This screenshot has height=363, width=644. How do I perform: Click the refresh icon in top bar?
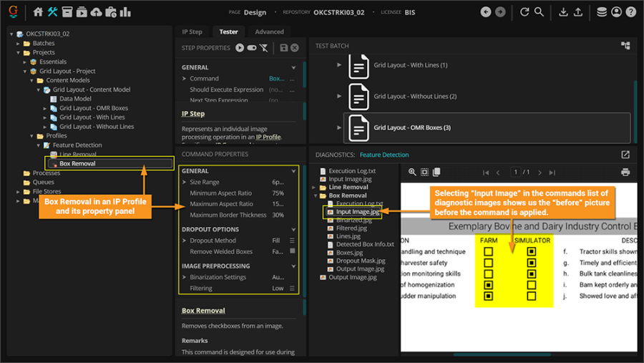[x=525, y=12]
